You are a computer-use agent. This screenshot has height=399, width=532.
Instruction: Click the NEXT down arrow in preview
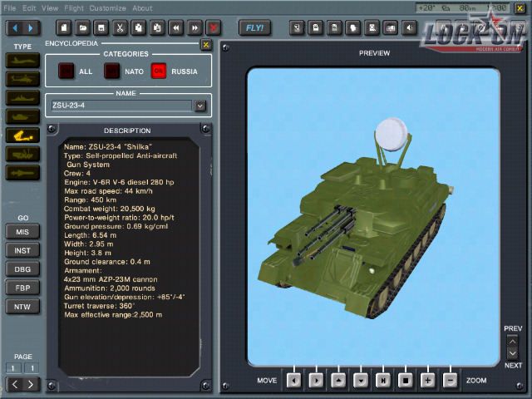[513, 354]
